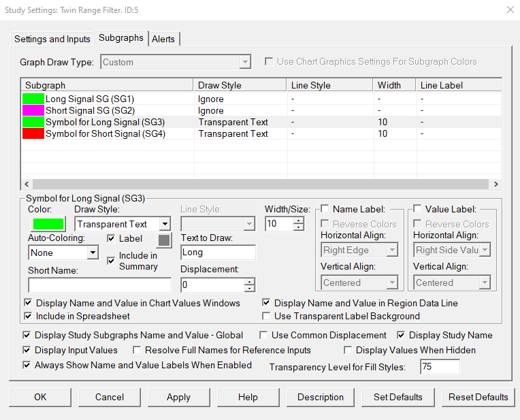Click the gray Label color square
Image resolution: width=520 pixels, height=420 pixels.
point(164,240)
